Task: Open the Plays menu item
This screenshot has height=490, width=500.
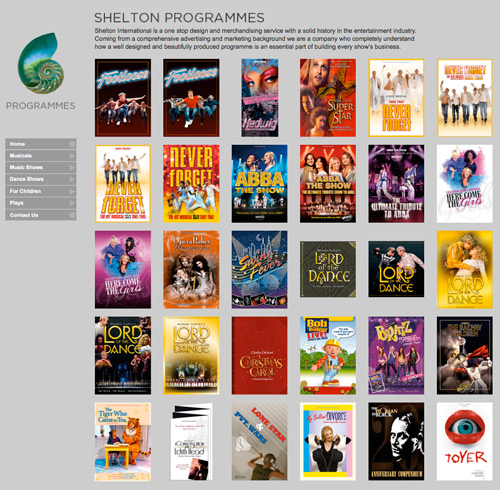Action: (41, 203)
